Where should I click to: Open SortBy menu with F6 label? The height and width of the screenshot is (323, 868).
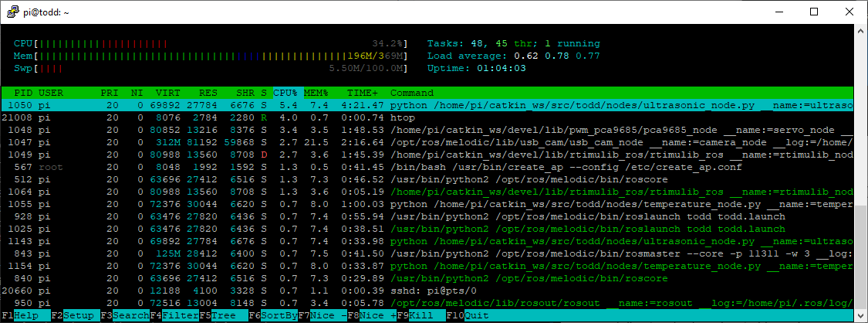coord(273,316)
